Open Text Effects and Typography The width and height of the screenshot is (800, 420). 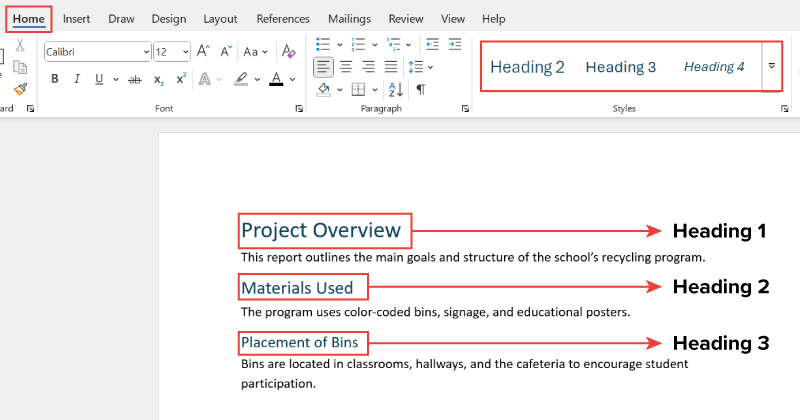tap(205, 79)
